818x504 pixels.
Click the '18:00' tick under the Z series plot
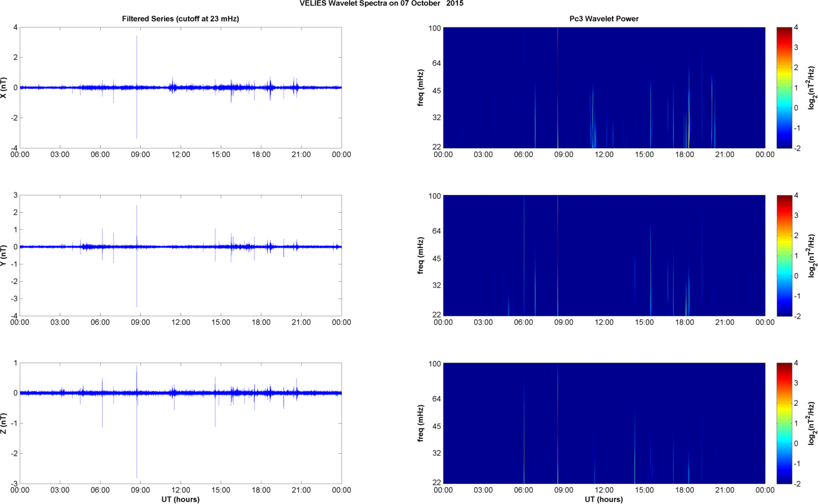[x=261, y=489]
